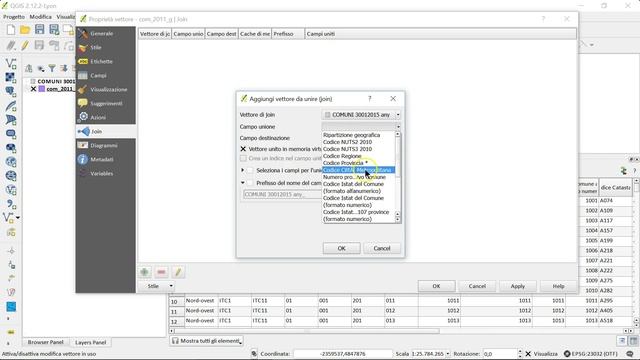Toggle visibility of com_2011 layer
The height and width of the screenshot is (360, 640).
pos(33,89)
